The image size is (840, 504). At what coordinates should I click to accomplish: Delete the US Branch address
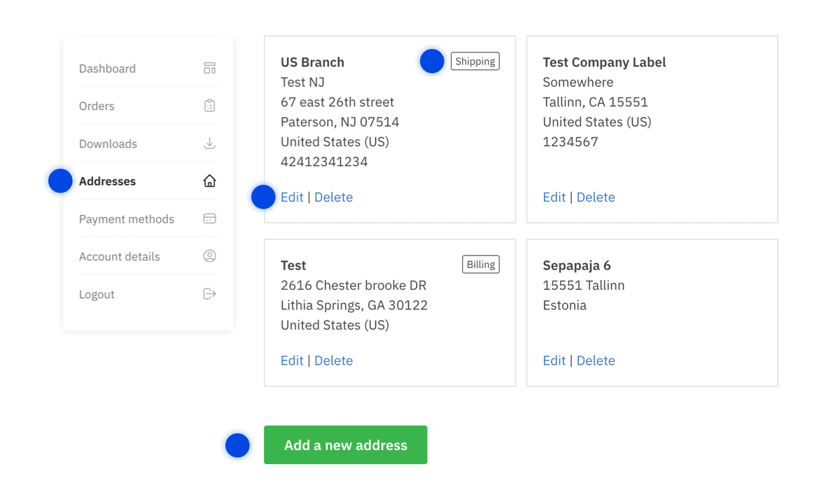tap(333, 197)
